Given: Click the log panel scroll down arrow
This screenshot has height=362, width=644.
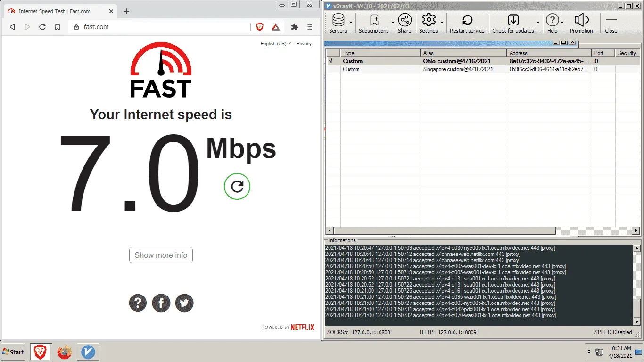Looking at the screenshot, I should tap(636, 321).
